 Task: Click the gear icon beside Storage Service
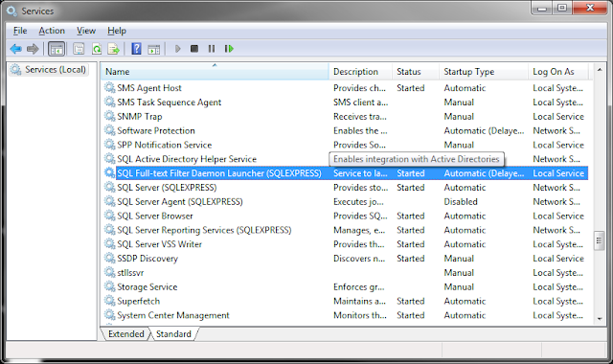pyautogui.click(x=109, y=286)
